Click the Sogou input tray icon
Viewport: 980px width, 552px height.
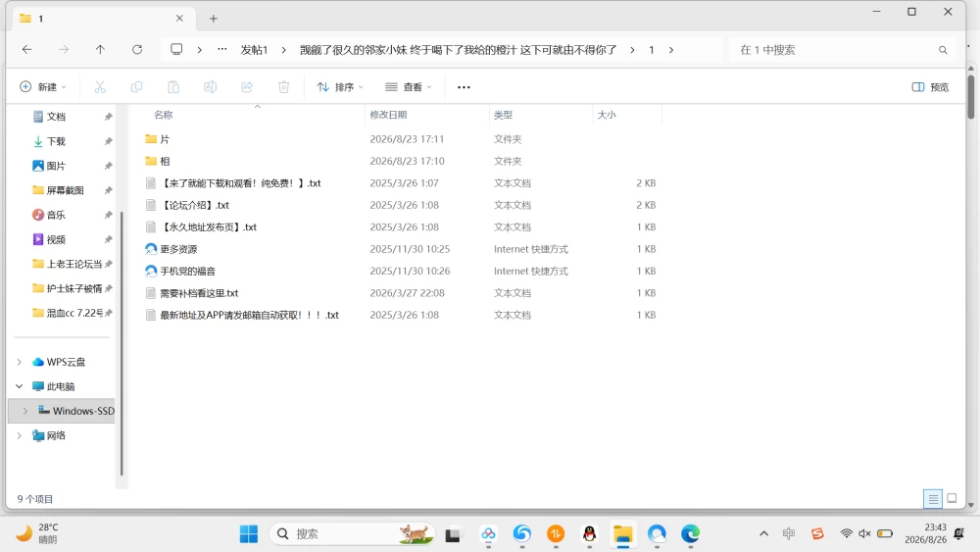817,533
